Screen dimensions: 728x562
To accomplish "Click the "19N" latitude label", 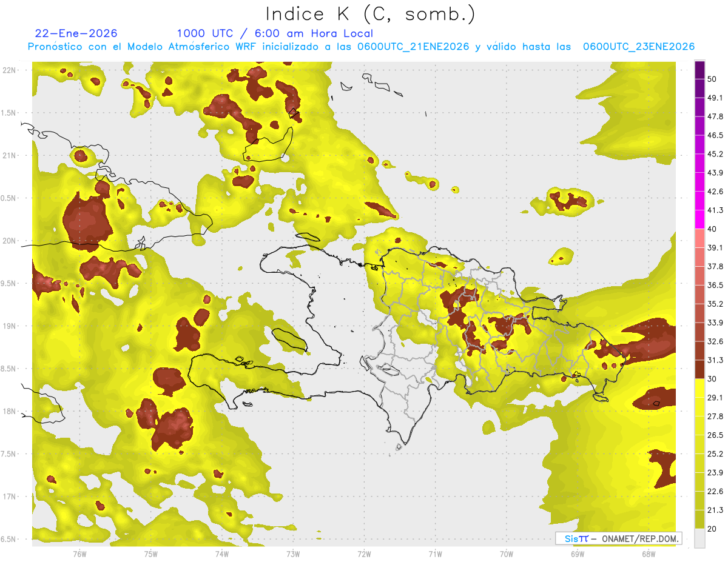I will coord(9,326).
